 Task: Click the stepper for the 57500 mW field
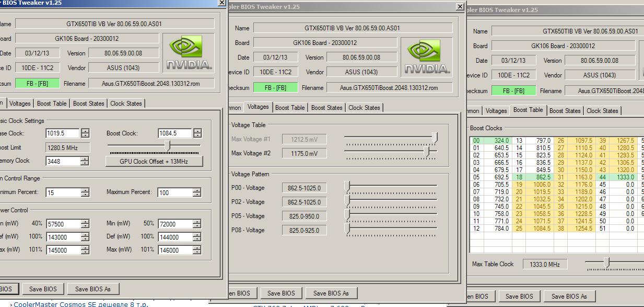[x=85, y=224]
